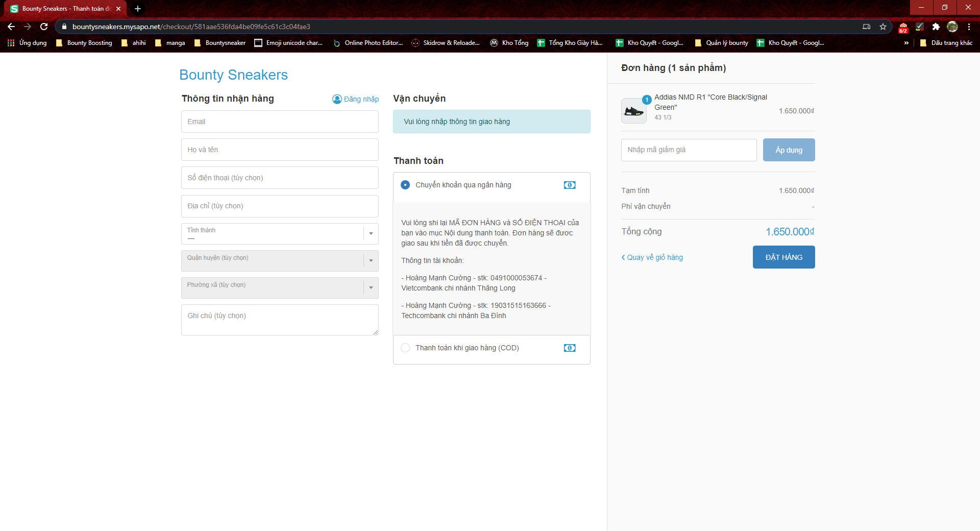
Task: Open a new browser tab
Action: tap(138, 9)
